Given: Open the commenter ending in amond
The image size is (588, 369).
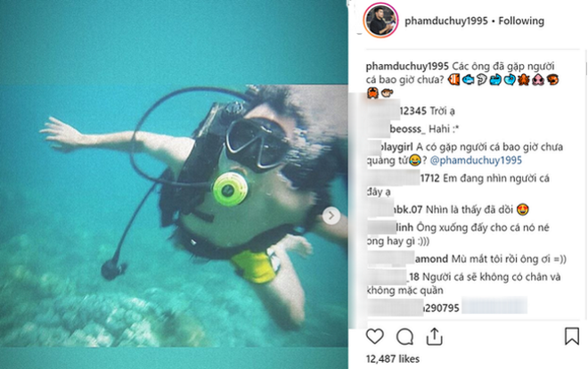Looking at the screenshot, I should tap(407, 258).
